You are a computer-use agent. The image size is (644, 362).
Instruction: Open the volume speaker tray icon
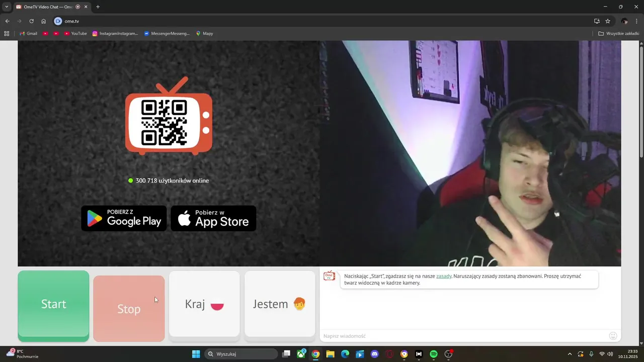(610, 354)
